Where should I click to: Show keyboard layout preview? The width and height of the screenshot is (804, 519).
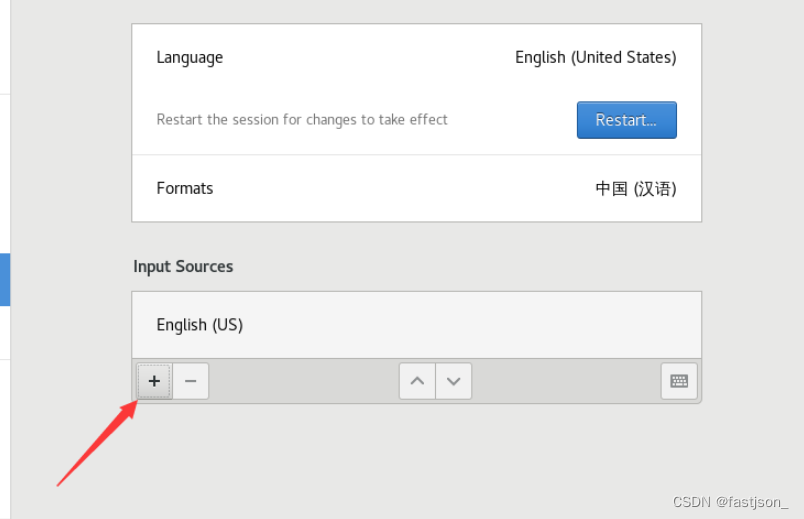pos(679,381)
